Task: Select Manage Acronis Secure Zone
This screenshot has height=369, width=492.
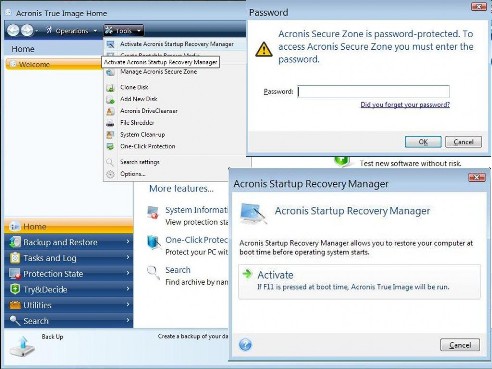Action: tap(158, 72)
